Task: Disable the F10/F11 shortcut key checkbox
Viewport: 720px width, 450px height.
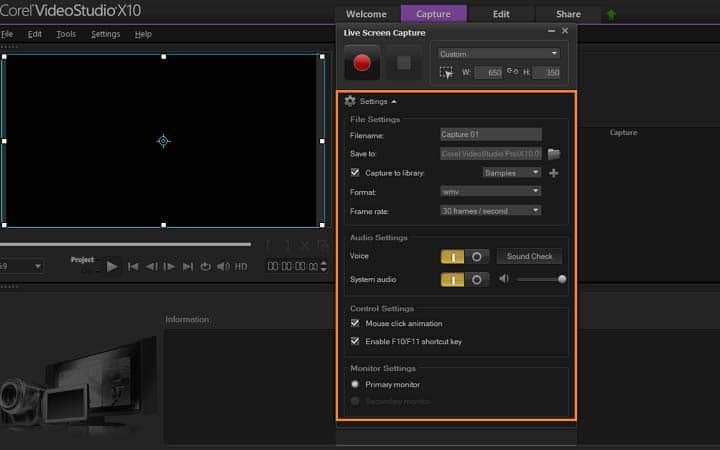Action: tap(355, 341)
